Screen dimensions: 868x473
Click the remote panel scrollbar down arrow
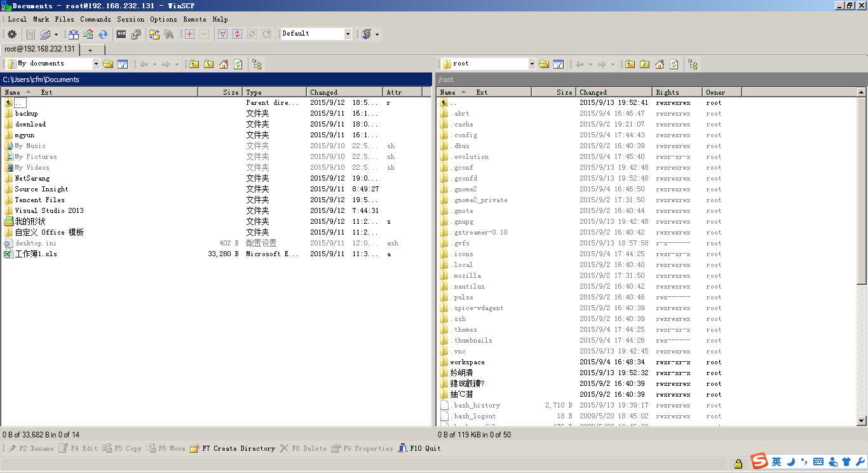(x=862, y=421)
